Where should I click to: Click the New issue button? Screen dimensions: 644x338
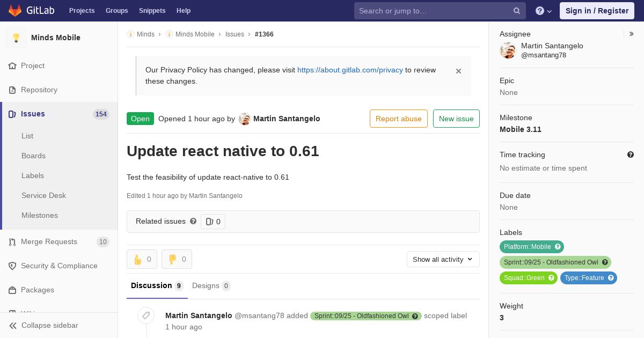456,119
